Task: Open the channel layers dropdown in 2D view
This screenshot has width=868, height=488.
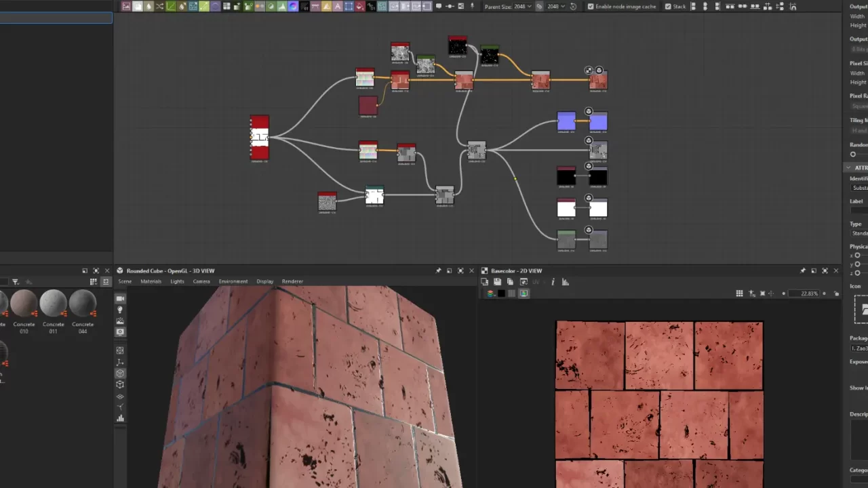Action: tap(490, 293)
